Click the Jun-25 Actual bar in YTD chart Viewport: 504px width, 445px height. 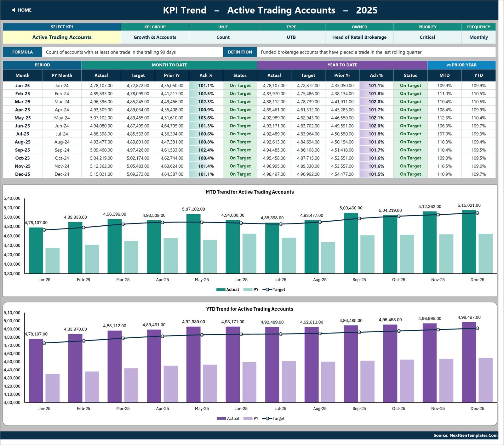point(233,364)
